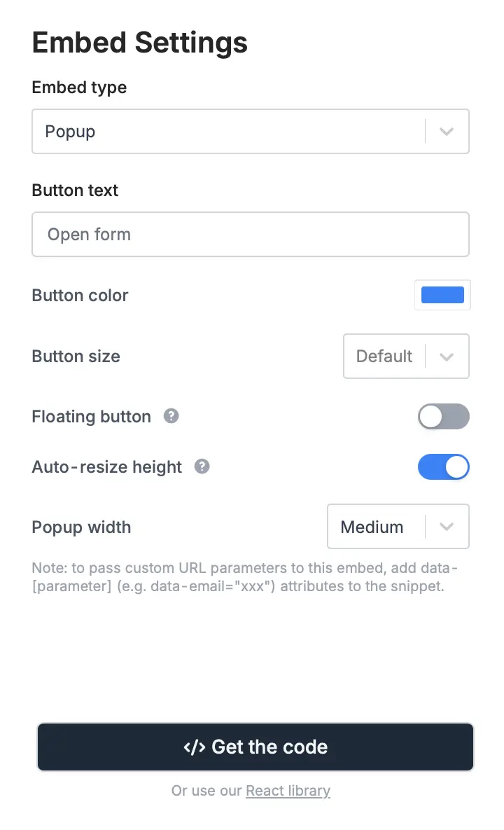Disable the Auto-resize height toggle
This screenshot has height=830, width=504.
[443, 467]
